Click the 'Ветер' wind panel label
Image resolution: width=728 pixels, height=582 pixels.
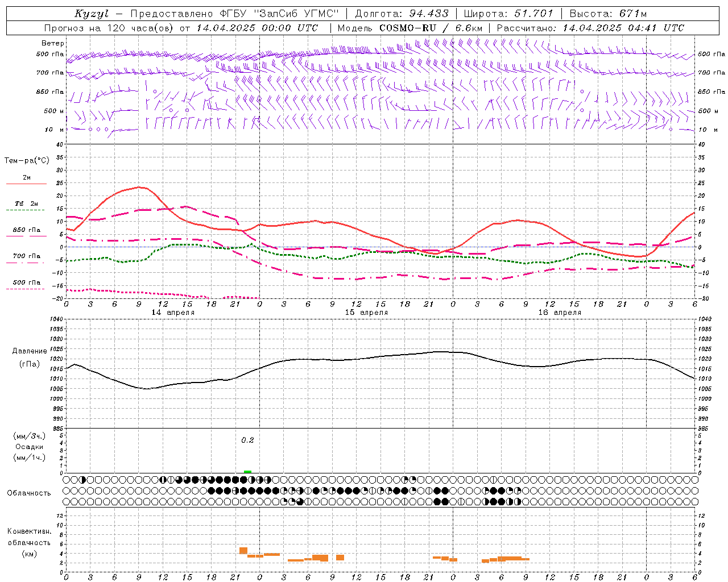(x=53, y=43)
